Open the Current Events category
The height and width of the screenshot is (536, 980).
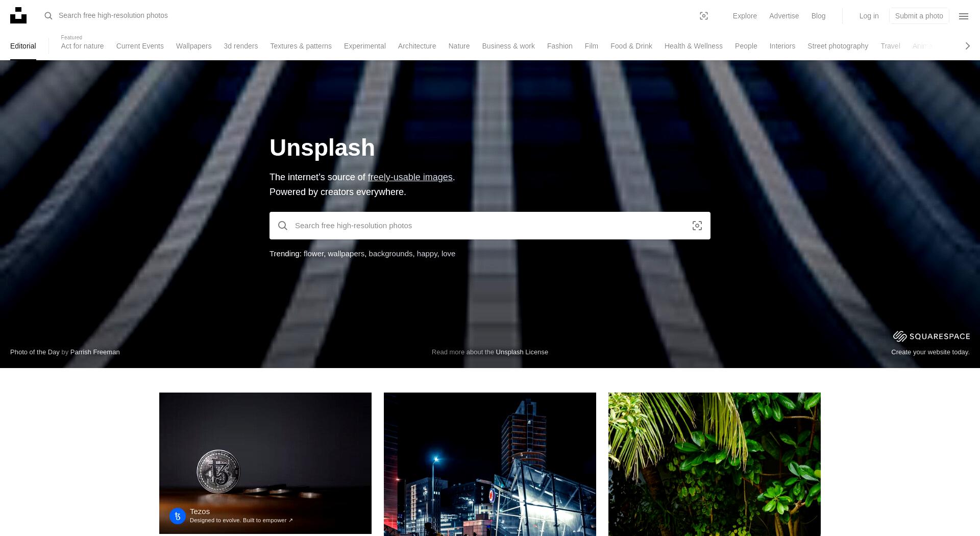click(x=140, y=46)
